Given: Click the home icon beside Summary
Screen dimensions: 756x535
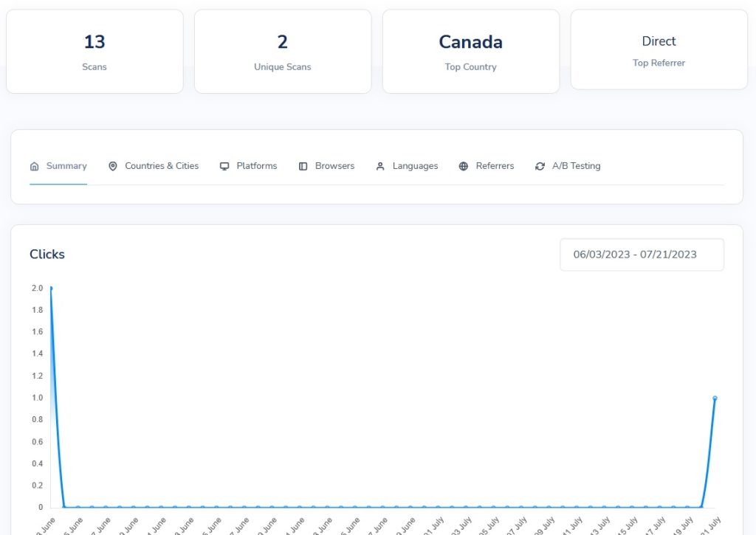Looking at the screenshot, I should [x=34, y=166].
